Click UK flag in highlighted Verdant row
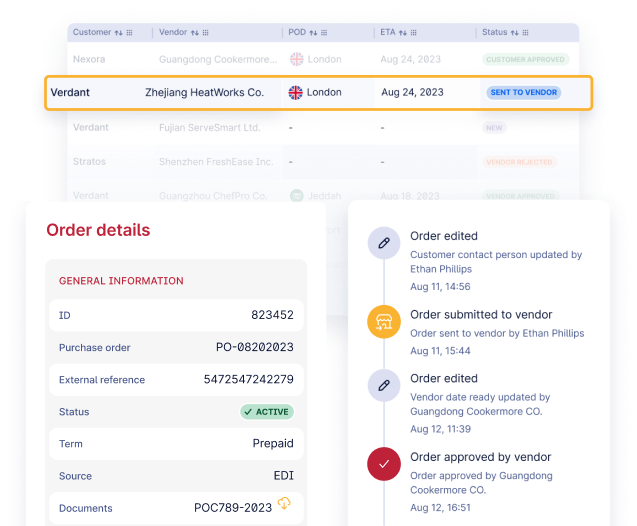The image size is (637, 526). [x=295, y=93]
